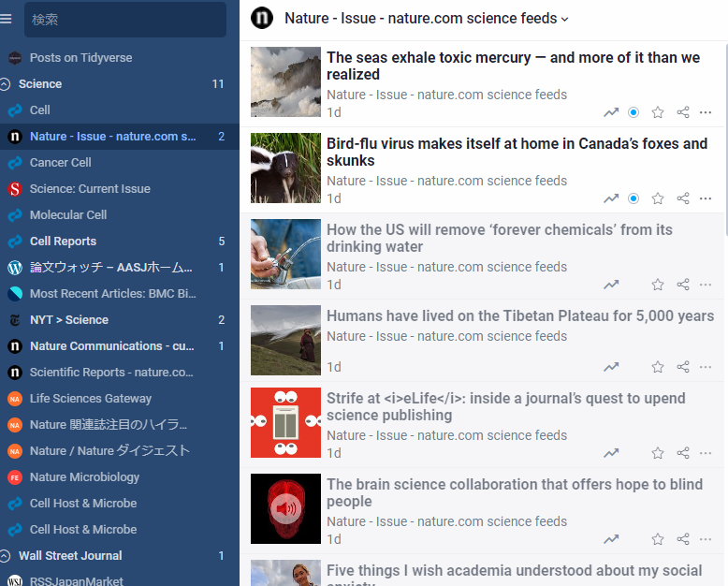Open Posts on Tidyverse feed
This screenshot has width=728, height=586.
(x=80, y=58)
